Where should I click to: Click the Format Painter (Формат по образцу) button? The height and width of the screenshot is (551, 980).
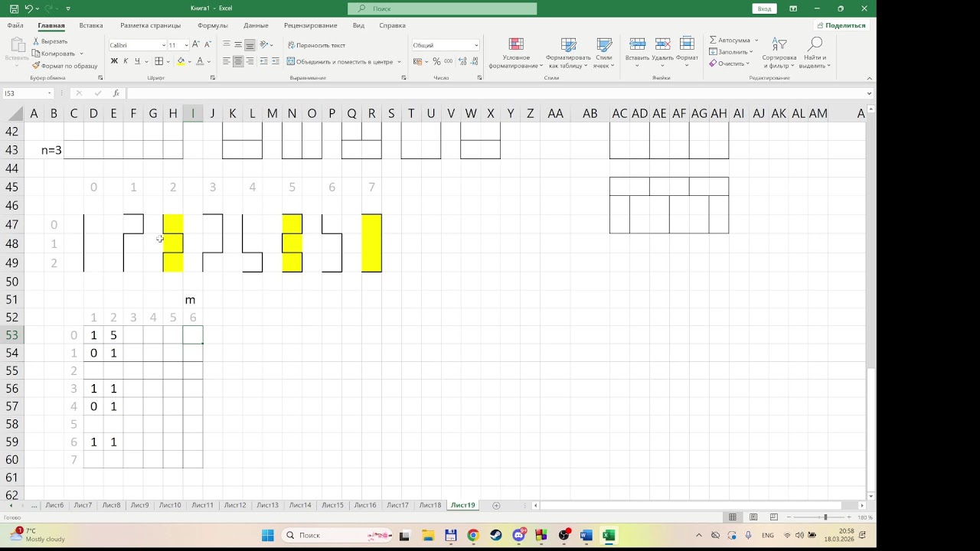click(x=65, y=66)
